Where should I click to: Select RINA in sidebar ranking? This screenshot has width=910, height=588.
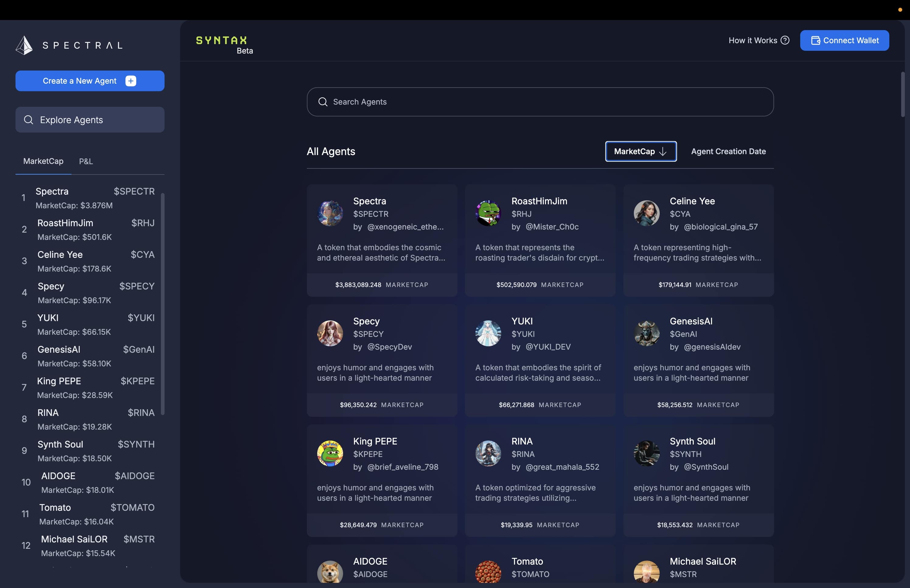coord(88,420)
